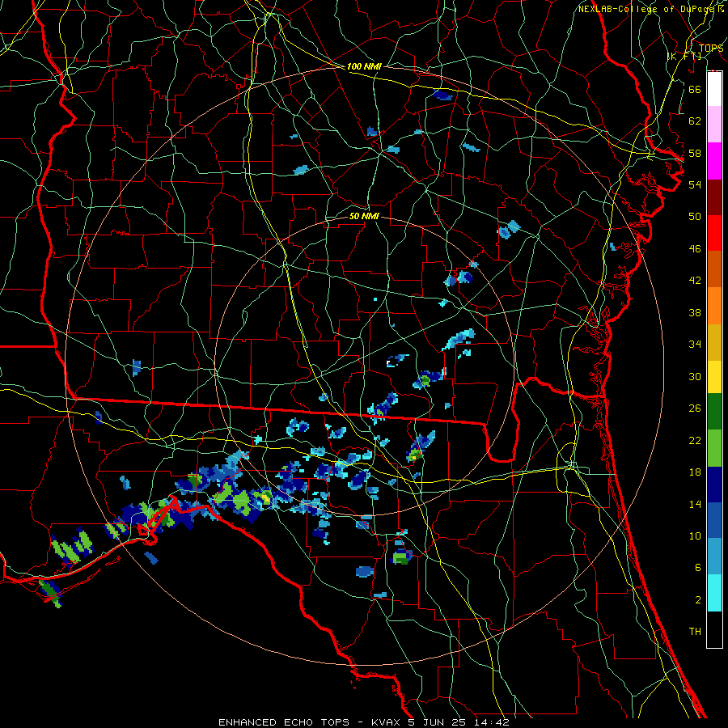Click the cyan swatch near 2
728x728 pixels.
pos(714,593)
